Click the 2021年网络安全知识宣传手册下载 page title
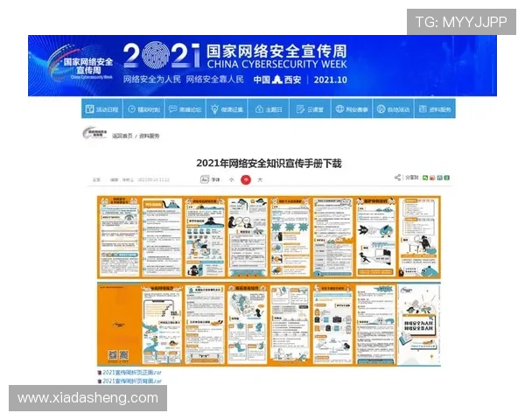 tap(269, 164)
